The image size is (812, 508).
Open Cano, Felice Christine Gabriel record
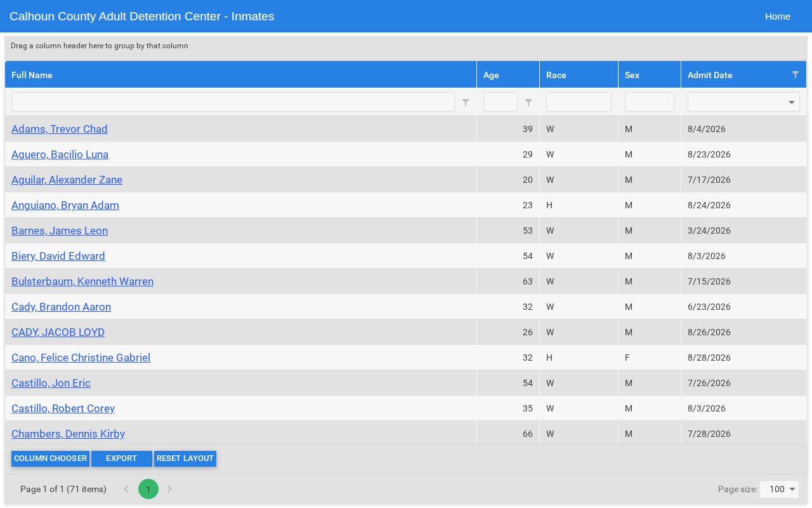(81, 358)
